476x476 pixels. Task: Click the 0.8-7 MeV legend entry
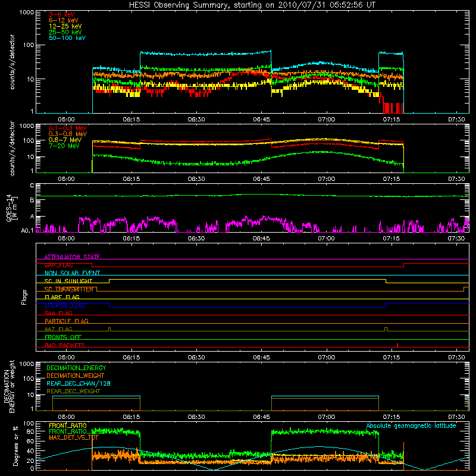click(65, 140)
